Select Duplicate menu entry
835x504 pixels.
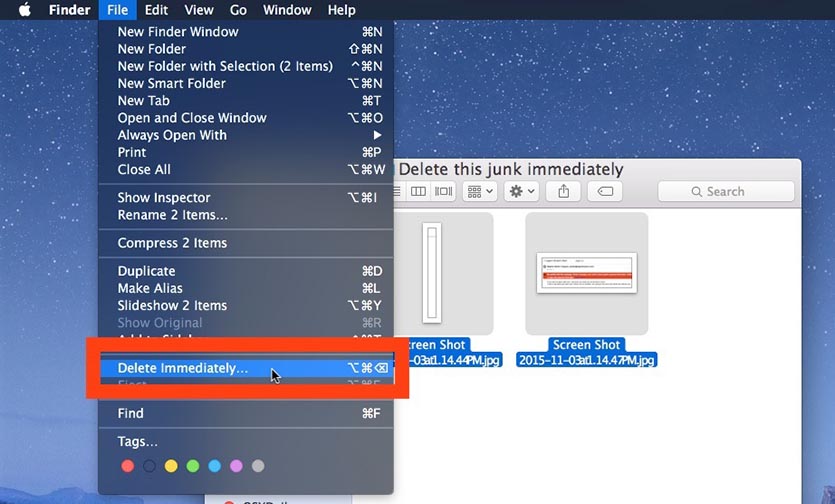pyautogui.click(x=246, y=271)
